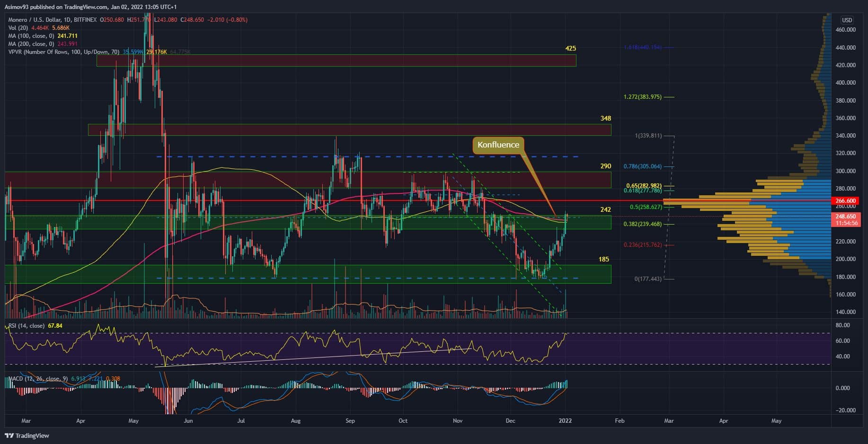Select the 0(177.443) Fibonacci label
This screenshot has width=868, height=444.
[x=648, y=279]
